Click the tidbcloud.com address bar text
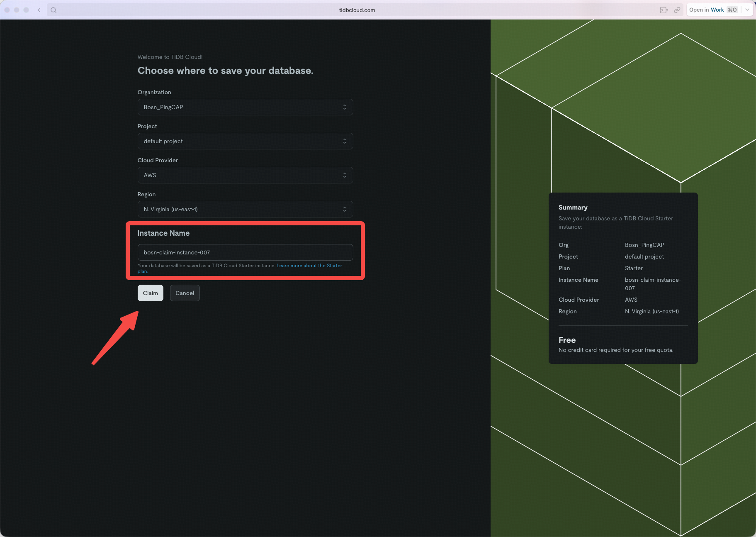 point(357,10)
